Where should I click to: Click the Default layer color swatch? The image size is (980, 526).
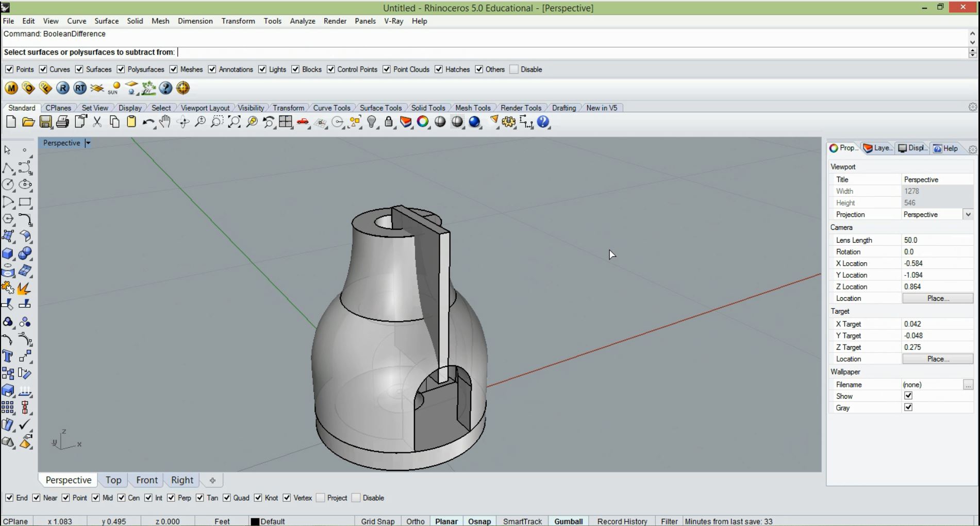click(x=255, y=521)
